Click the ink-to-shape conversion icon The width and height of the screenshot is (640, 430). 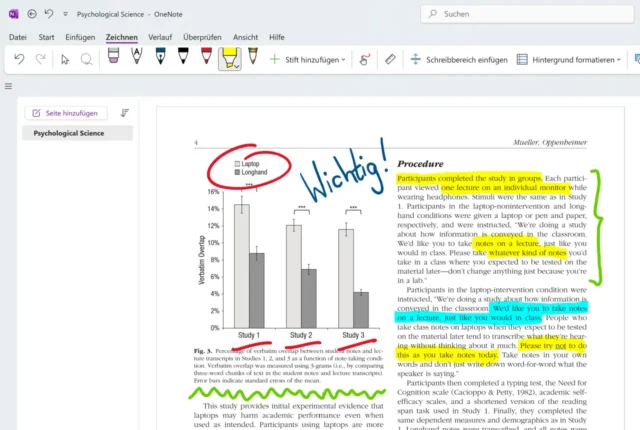pos(363,59)
